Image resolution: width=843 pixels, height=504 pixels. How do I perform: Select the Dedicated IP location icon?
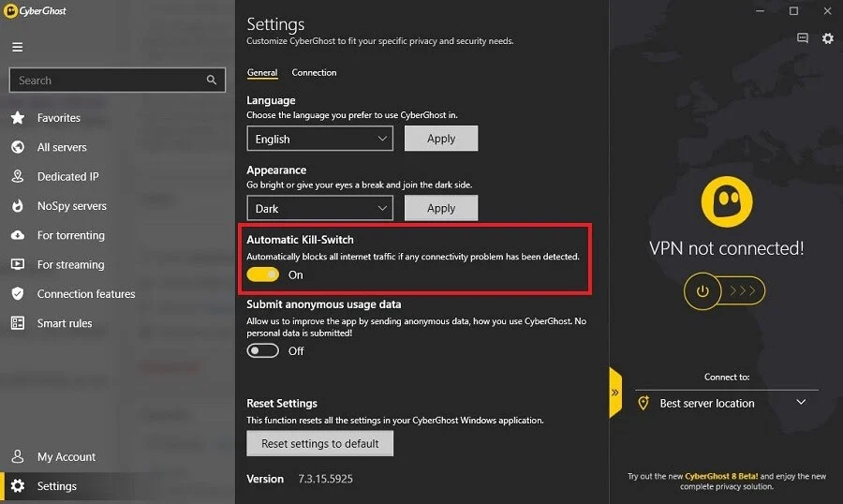click(x=17, y=176)
